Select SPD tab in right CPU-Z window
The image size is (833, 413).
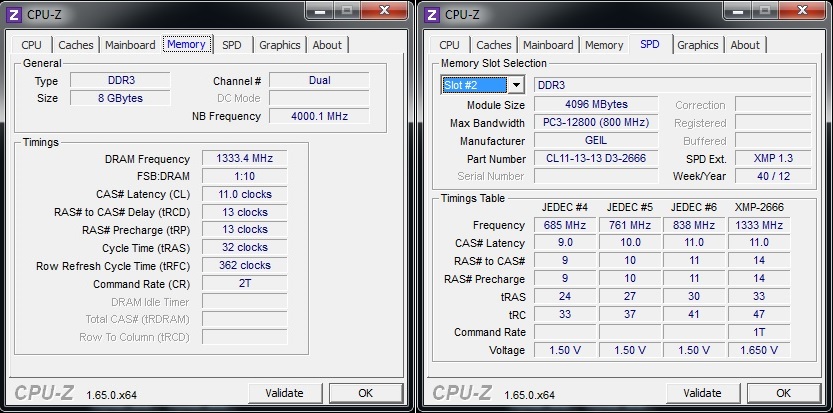[650, 44]
